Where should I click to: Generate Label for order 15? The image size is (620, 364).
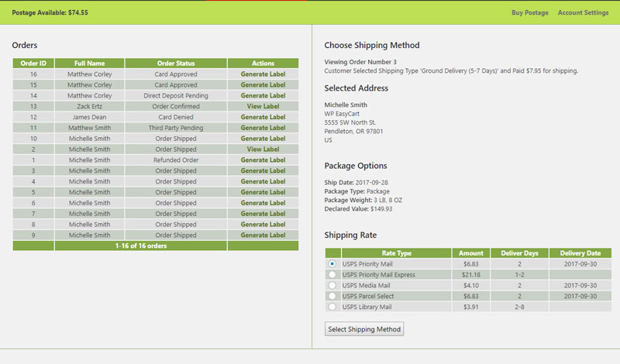click(263, 84)
